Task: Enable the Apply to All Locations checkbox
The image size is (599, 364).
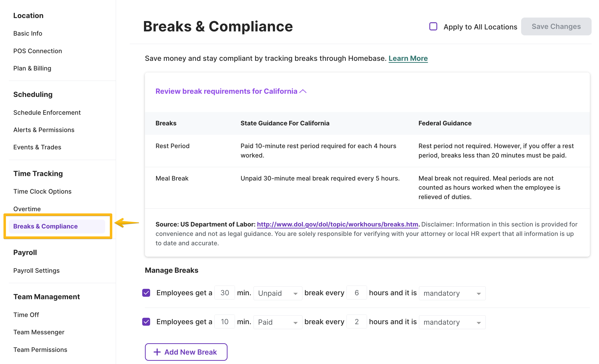Action: [x=433, y=26]
